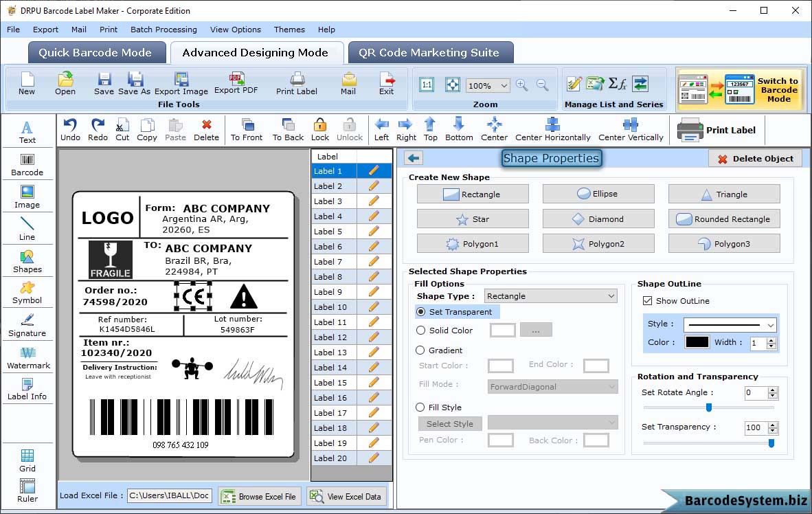
Task: Open the Shapes tool
Action: coord(27,262)
